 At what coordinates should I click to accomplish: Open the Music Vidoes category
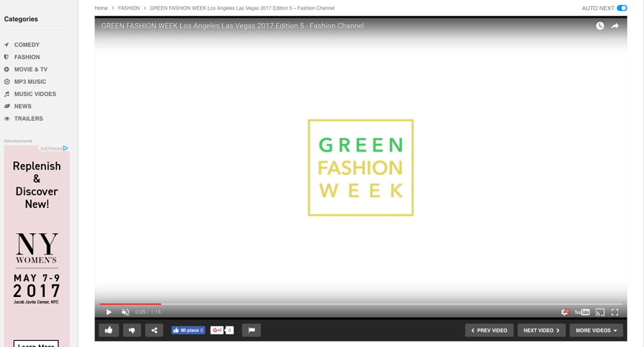click(35, 94)
